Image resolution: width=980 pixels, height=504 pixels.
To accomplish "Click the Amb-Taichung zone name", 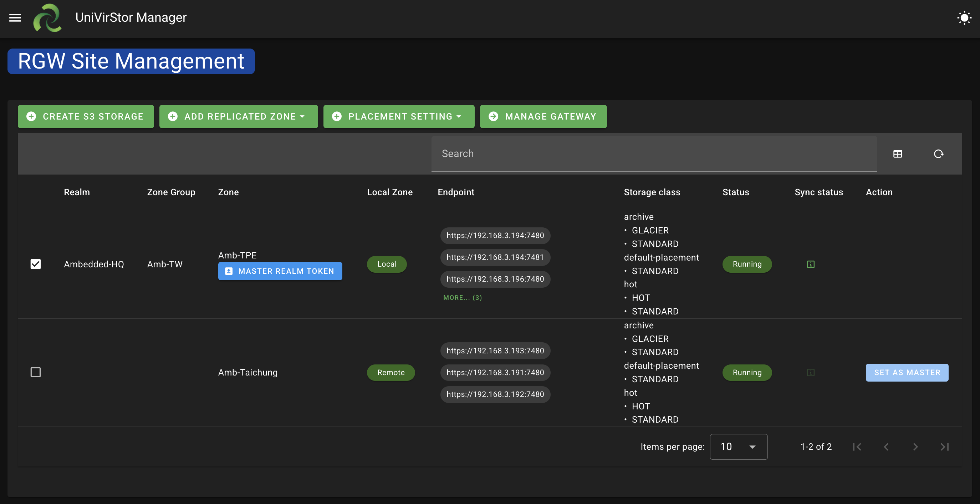I will [x=247, y=372].
